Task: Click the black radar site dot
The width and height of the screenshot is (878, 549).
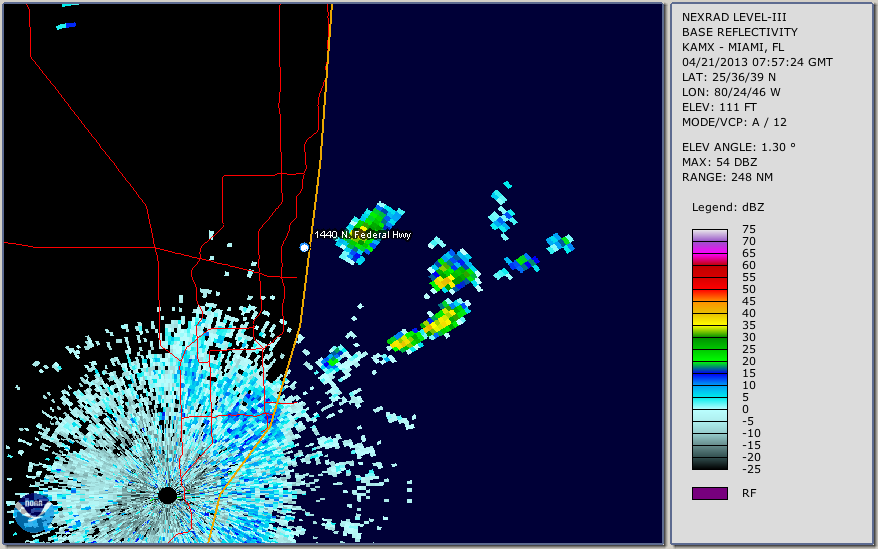Action: [x=167, y=495]
